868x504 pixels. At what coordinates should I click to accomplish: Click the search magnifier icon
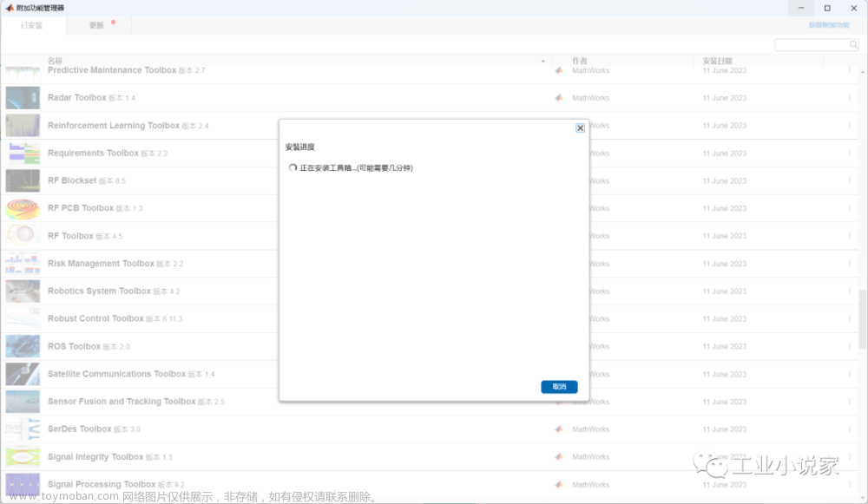point(853,45)
